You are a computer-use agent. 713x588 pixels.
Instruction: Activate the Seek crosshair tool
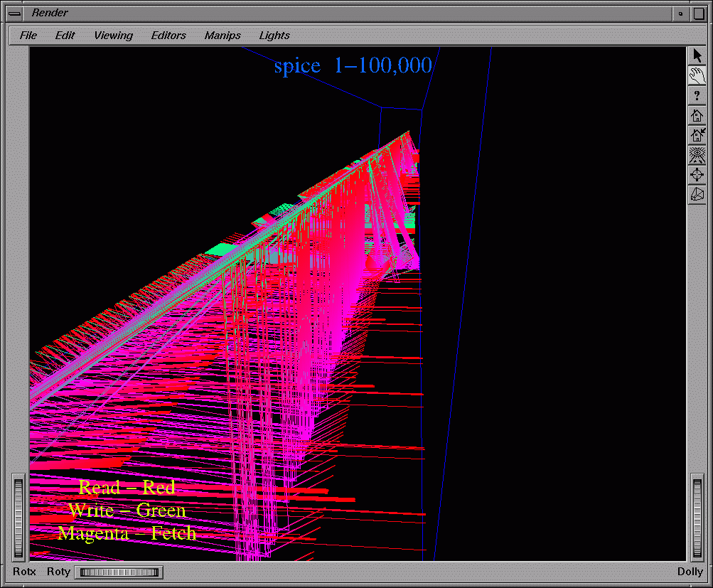pos(697,175)
